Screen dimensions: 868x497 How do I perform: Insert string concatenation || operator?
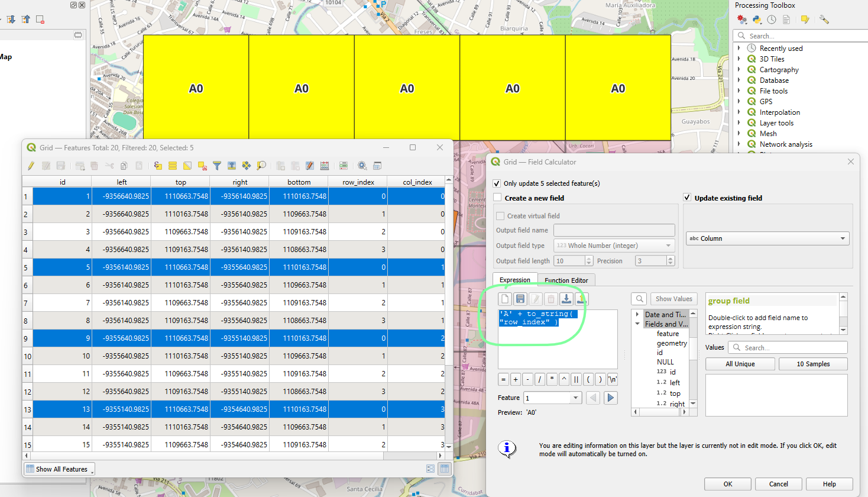point(576,380)
